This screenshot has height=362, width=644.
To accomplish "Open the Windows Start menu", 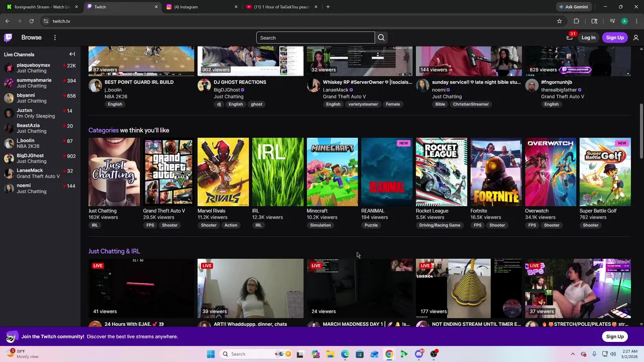I will click(211, 354).
